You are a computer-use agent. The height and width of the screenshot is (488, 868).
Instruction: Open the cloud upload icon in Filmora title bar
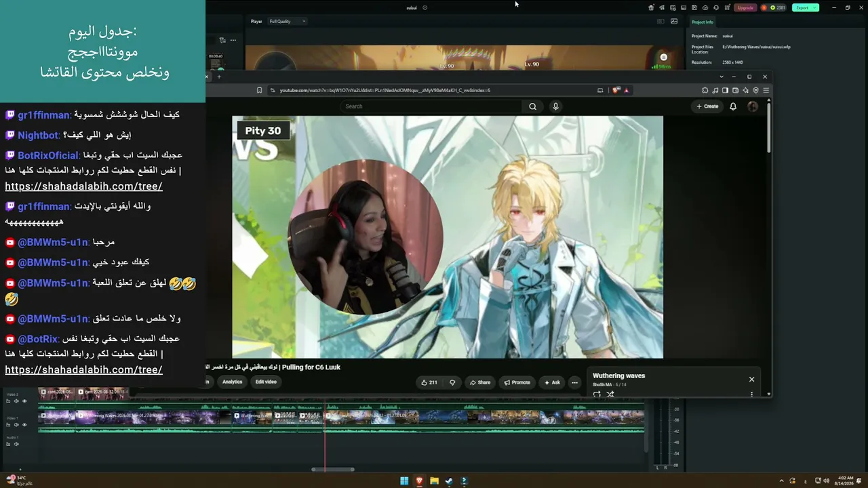pyautogui.click(x=705, y=7)
